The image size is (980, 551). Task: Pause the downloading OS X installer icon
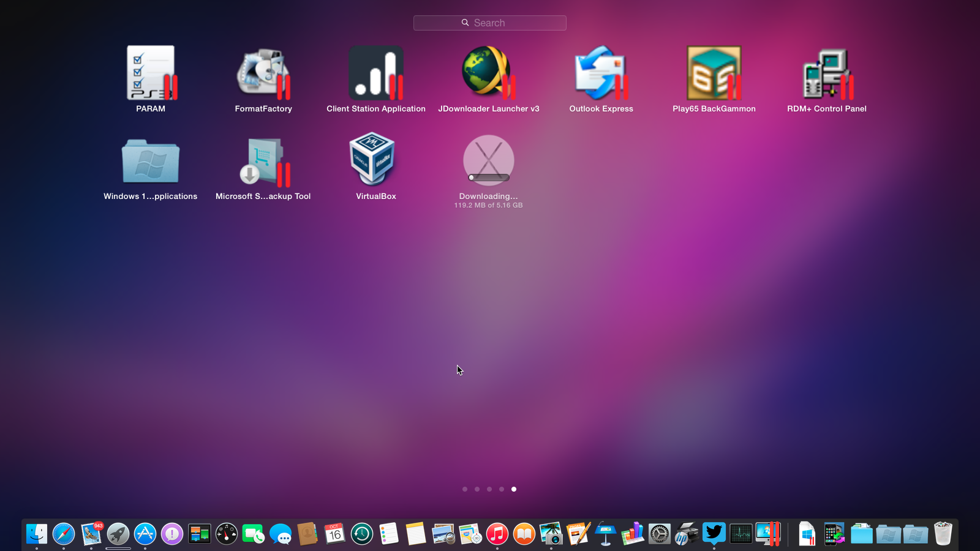[x=489, y=160]
